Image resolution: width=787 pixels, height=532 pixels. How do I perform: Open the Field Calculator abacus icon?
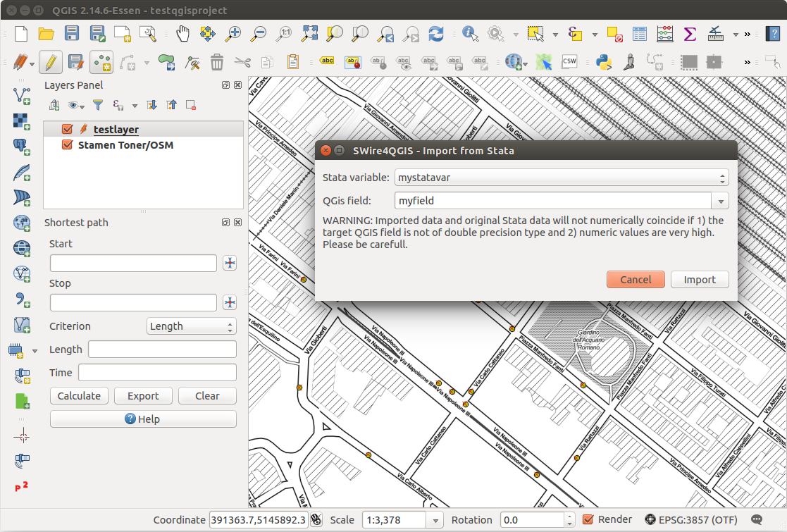click(x=664, y=34)
